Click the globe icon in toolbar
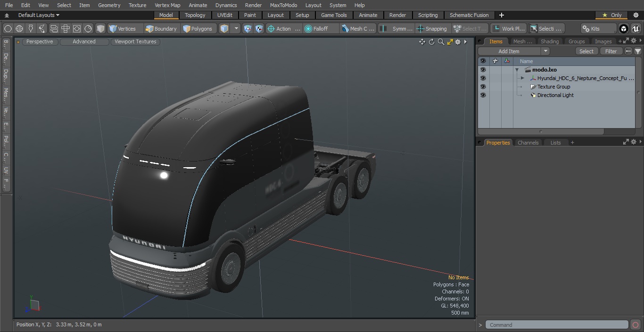 click(19, 29)
